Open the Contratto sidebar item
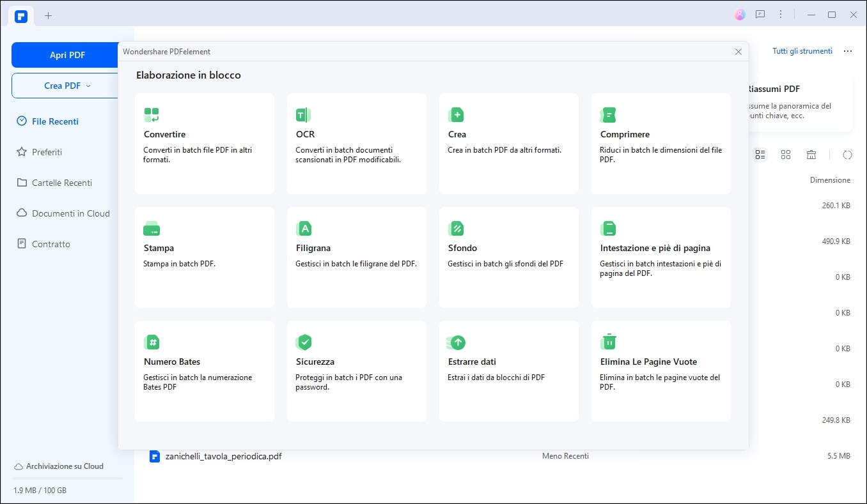 [44, 244]
